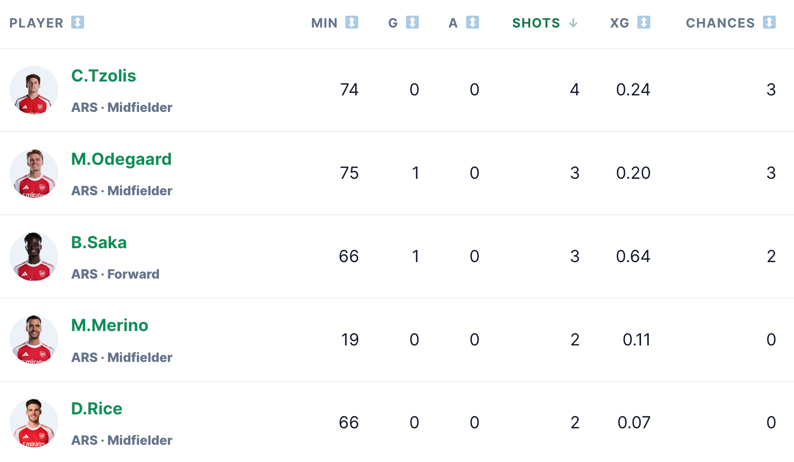This screenshot has width=794, height=462.
Task: Sort by player using PLAYER sort icon
Action: pos(77,22)
